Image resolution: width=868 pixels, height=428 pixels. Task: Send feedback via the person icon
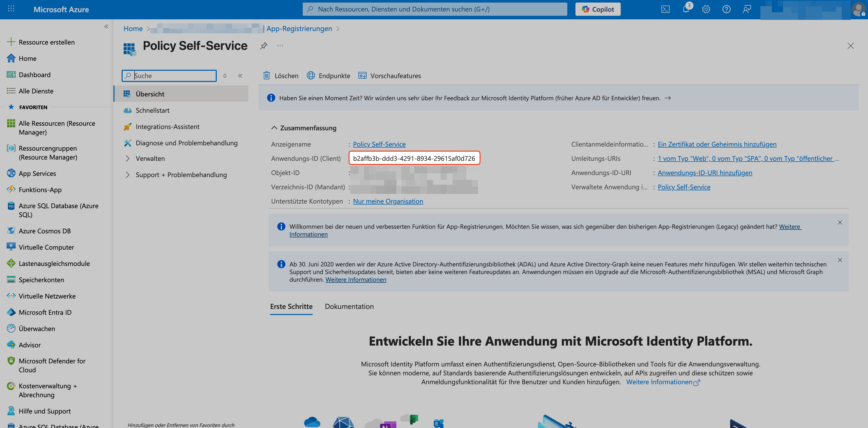(x=746, y=9)
